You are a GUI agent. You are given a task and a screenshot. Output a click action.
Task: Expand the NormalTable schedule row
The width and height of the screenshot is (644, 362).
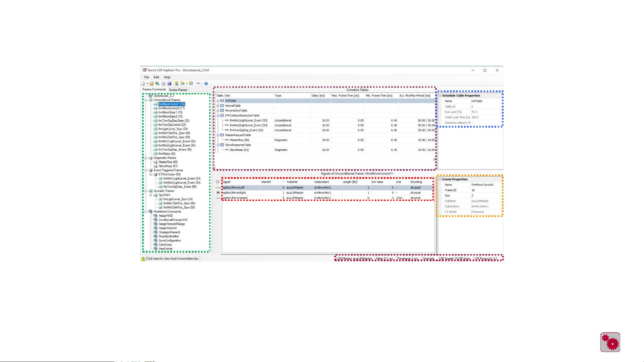click(x=218, y=106)
